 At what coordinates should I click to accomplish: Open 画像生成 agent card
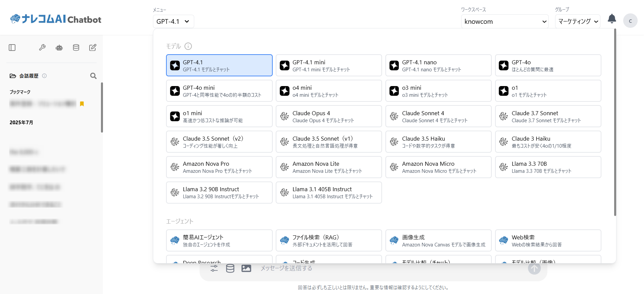click(438, 240)
